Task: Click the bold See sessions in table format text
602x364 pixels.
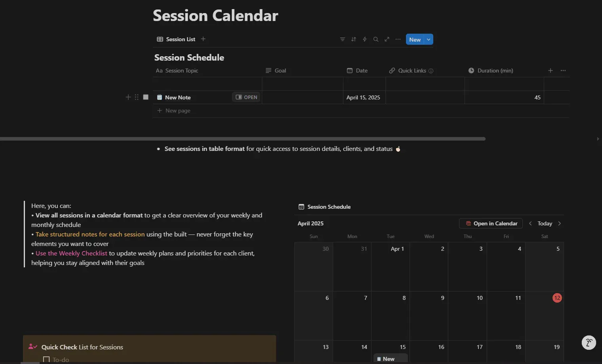Action: [x=205, y=149]
